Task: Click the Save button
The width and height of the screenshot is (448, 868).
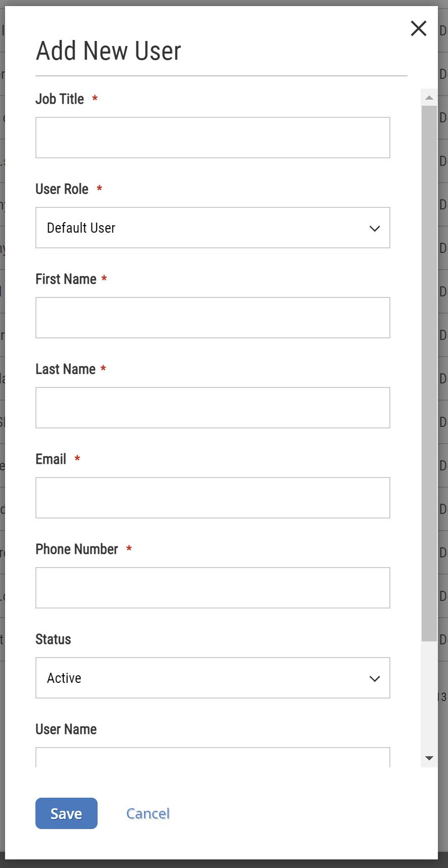Action: coord(66,813)
